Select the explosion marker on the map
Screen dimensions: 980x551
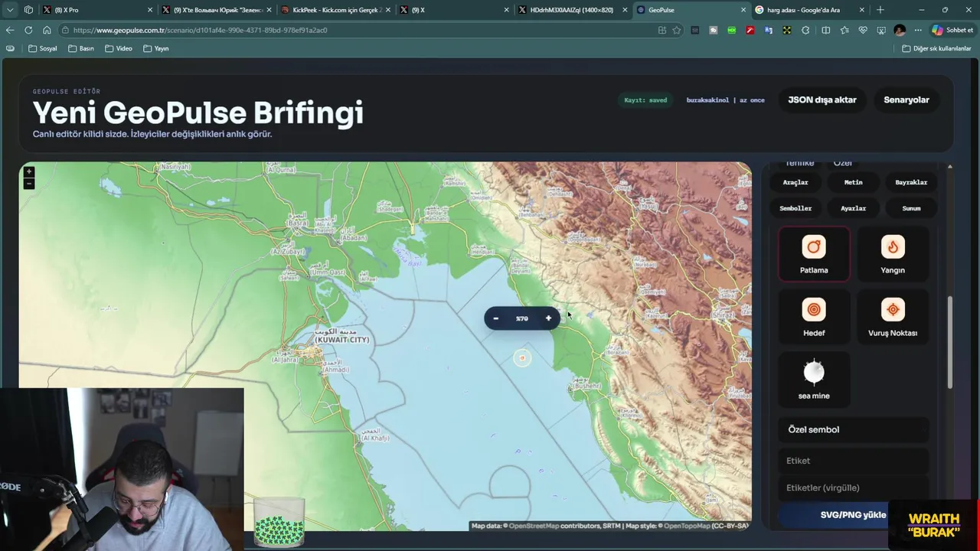(x=522, y=357)
